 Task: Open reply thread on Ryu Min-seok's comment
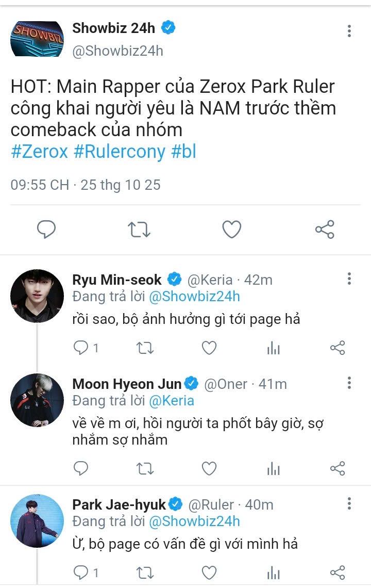[x=81, y=348]
